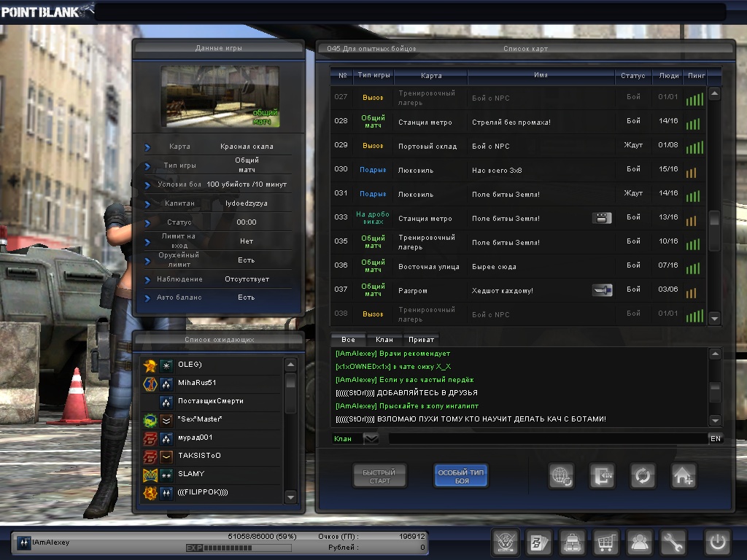Expand the Капитан row arrow

(147, 204)
